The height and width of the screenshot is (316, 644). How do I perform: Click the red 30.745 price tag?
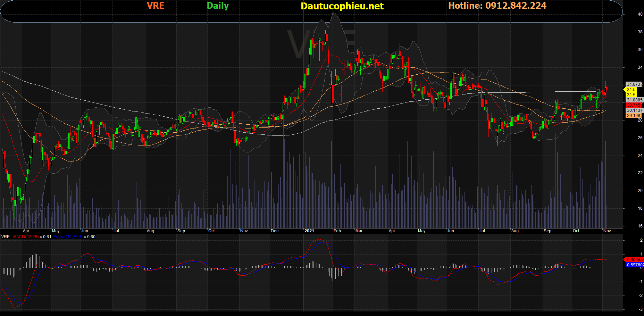tap(634, 105)
